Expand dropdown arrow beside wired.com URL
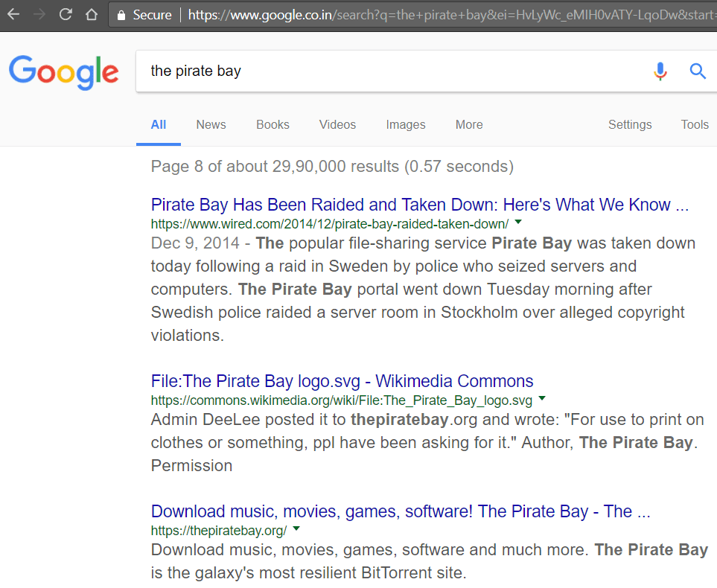This screenshot has height=588, width=717. coord(518,223)
